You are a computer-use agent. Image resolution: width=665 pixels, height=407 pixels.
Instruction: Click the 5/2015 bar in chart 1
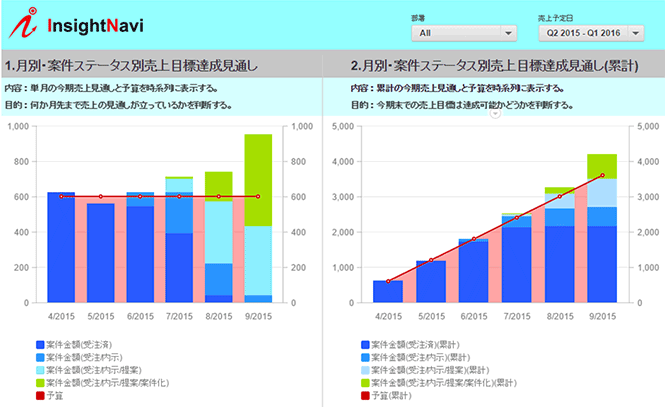[101, 253]
